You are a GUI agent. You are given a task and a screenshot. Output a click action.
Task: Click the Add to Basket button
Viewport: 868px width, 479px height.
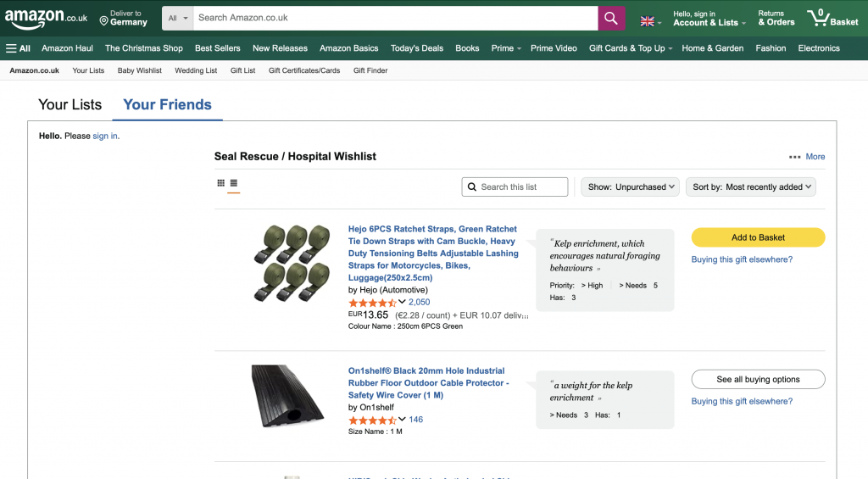click(758, 237)
